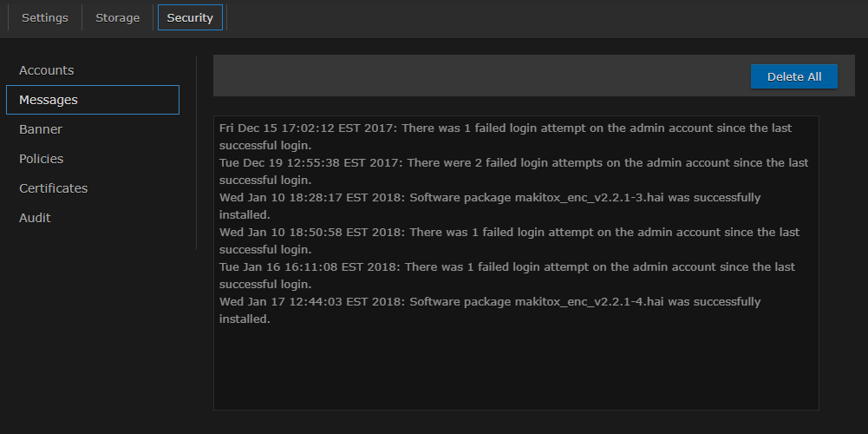Click the Tue Dec 19 2017 failed logins message
The height and width of the screenshot is (434, 868).
click(x=513, y=163)
